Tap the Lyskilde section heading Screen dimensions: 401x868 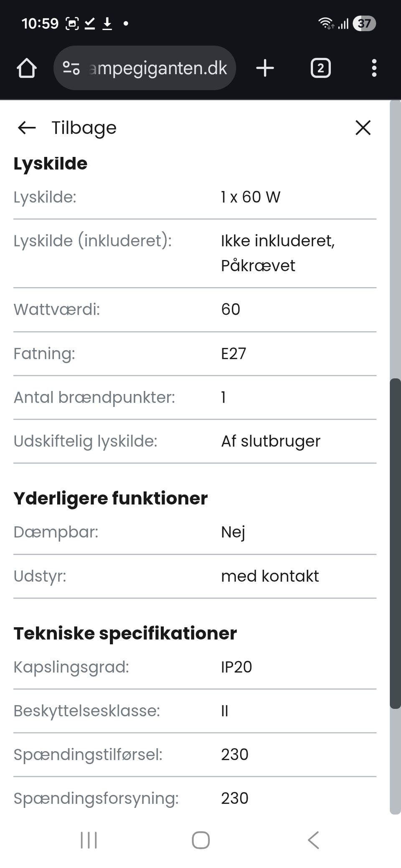pos(51,164)
